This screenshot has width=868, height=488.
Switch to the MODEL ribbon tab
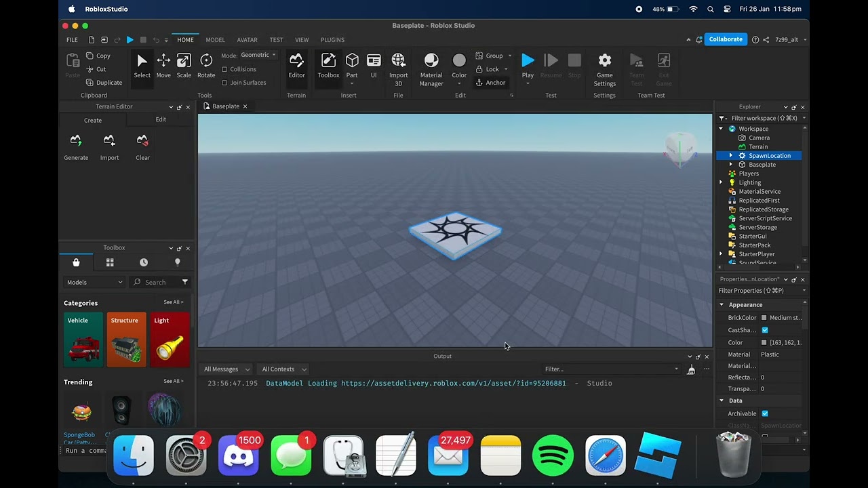click(x=215, y=40)
